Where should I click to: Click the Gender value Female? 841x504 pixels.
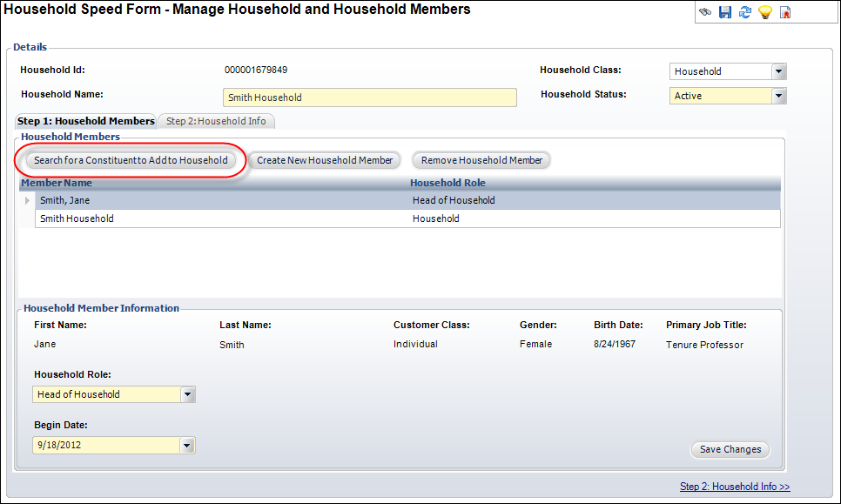pos(535,344)
